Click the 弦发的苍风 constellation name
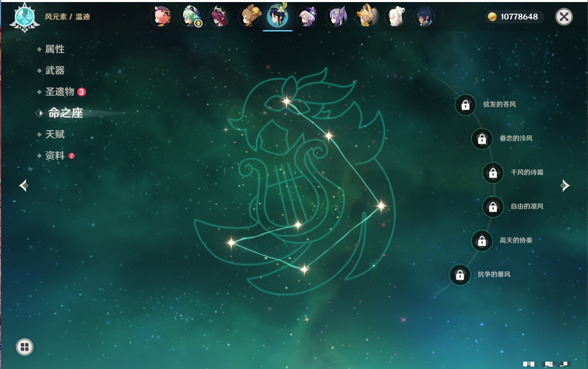Screen dimensions: 588x369 tap(500, 104)
